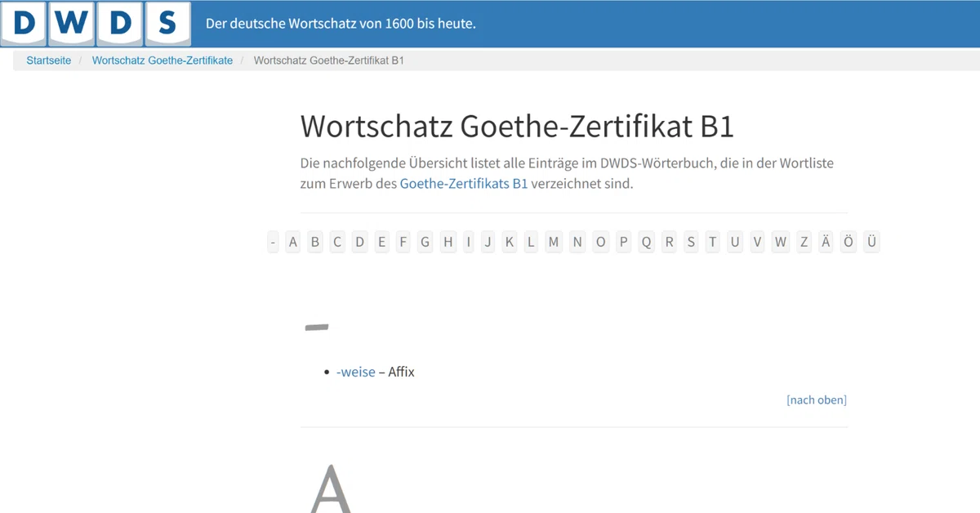Image resolution: width=980 pixels, height=513 pixels.
Task: Jump to letter Q section
Action: (x=647, y=242)
